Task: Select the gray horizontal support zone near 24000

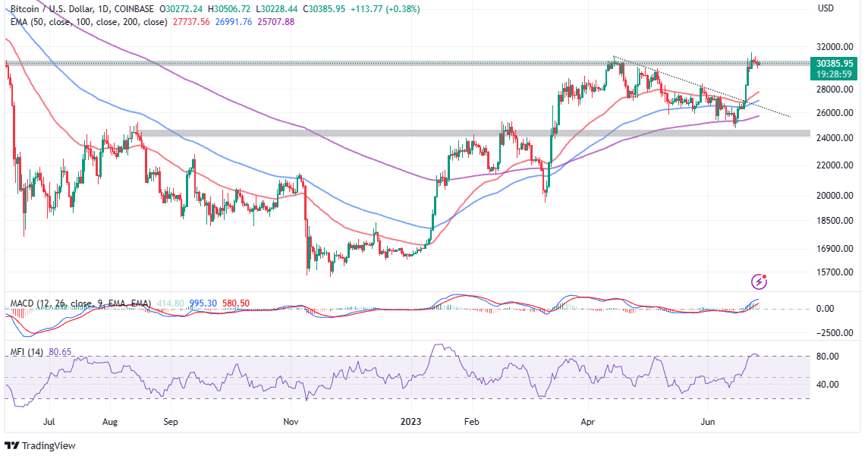Action: pyautogui.click(x=455, y=134)
